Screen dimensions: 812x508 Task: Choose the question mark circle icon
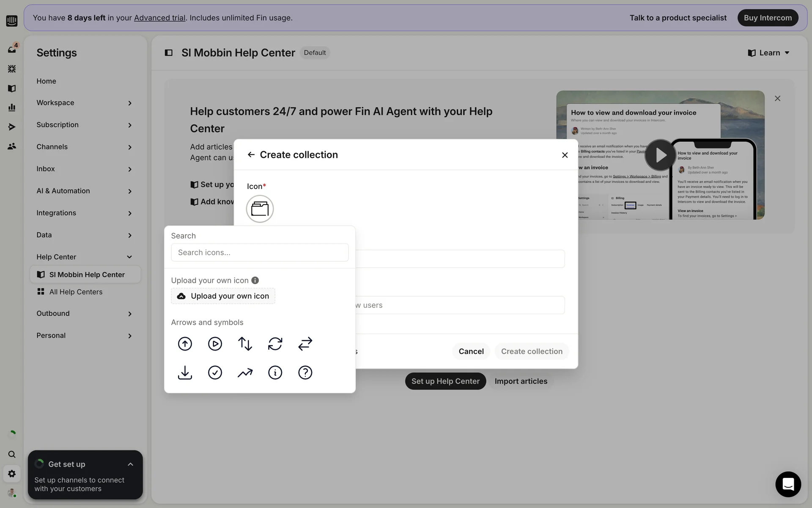(305, 373)
